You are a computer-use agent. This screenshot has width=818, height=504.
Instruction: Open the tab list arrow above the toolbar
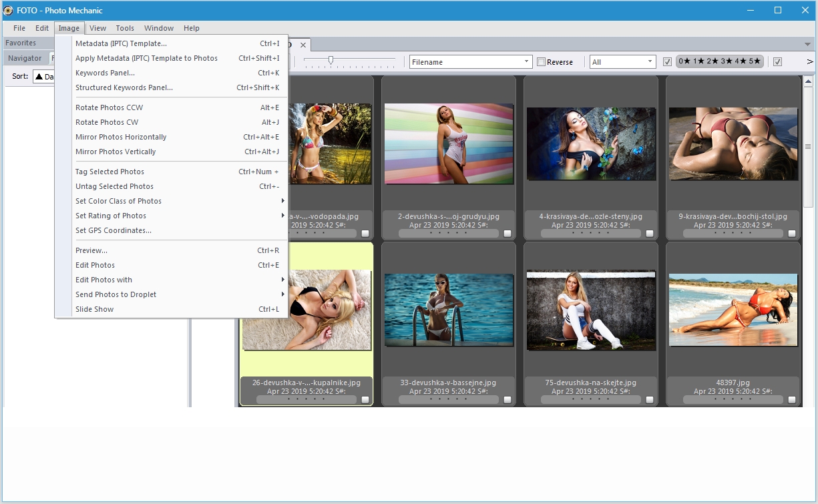[807, 44]
